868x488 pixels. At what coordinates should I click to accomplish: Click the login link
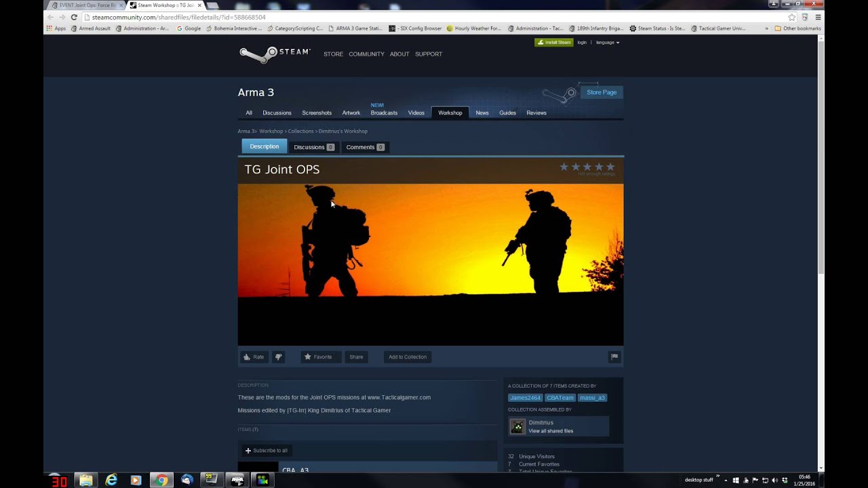click(x=582, y=42)
